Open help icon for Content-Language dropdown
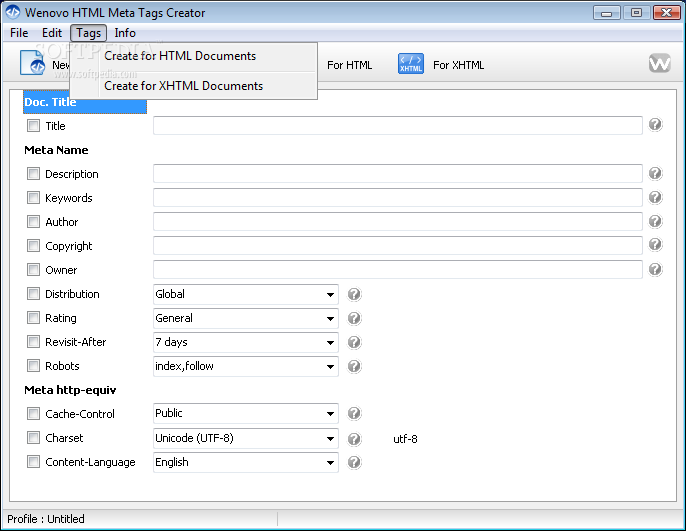This screenshot has height=531, width=686. tap(354, 462)
